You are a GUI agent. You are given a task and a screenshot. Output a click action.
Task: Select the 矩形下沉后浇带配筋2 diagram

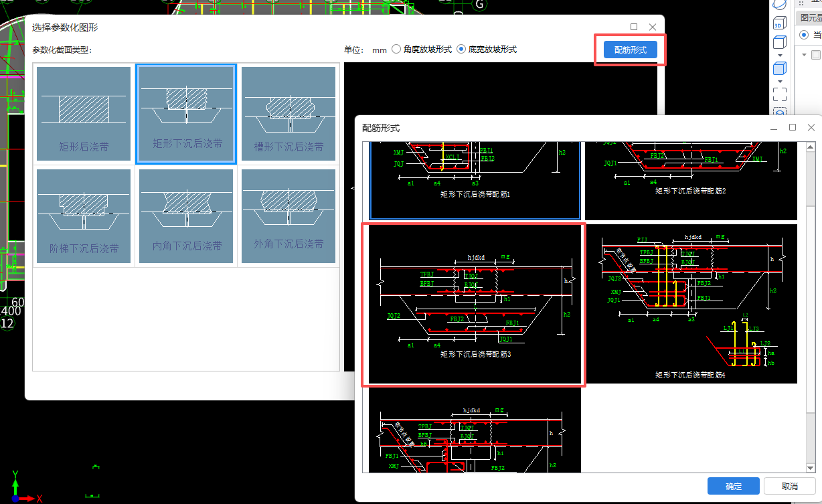coord(691,181)
